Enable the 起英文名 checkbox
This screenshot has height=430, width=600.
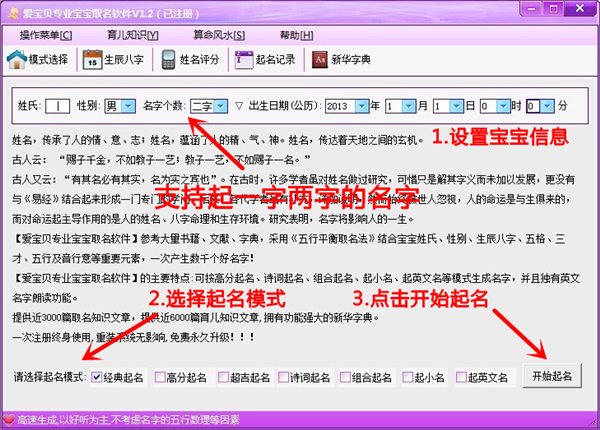tap(461, 378)
